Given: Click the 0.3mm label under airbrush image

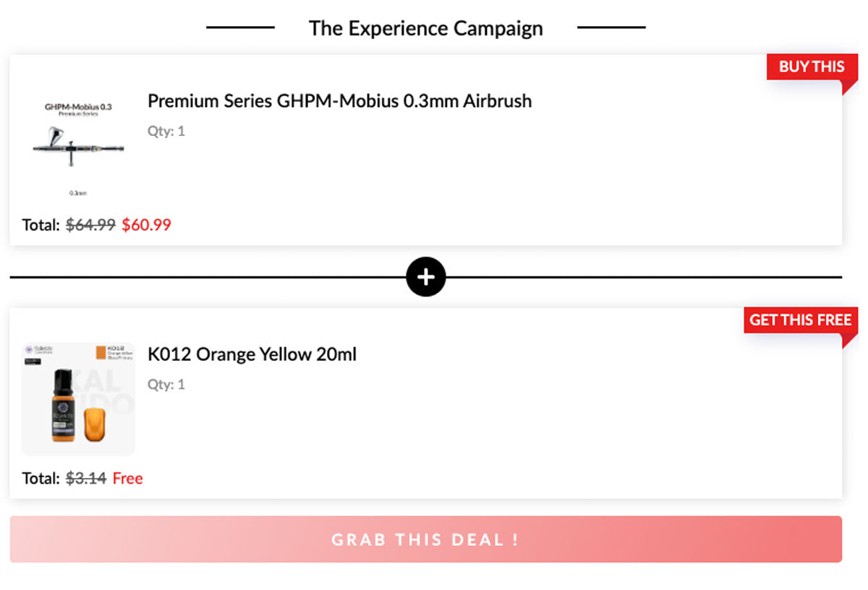Looking at the screenshot, I should pyautogui.click(x=78, y=193).
